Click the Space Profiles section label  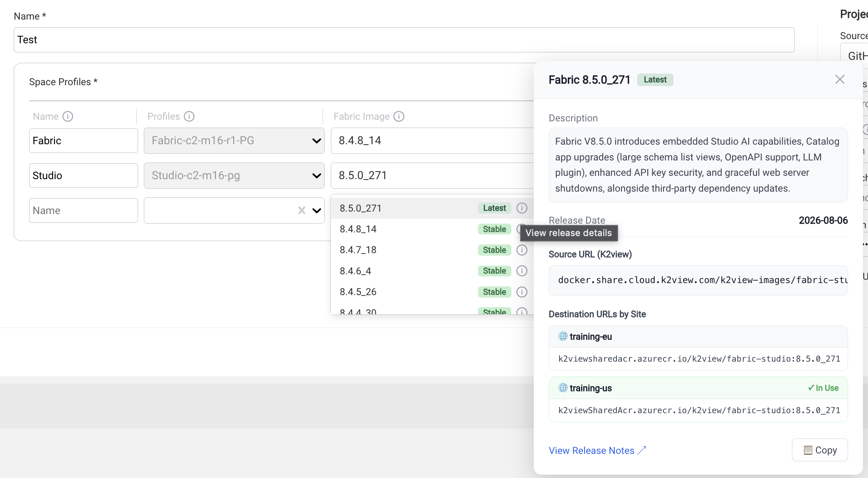63,82
